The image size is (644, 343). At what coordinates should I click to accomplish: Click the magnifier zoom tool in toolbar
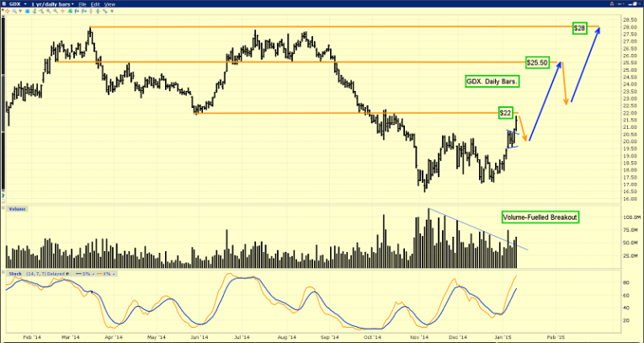tap(14, 11)
